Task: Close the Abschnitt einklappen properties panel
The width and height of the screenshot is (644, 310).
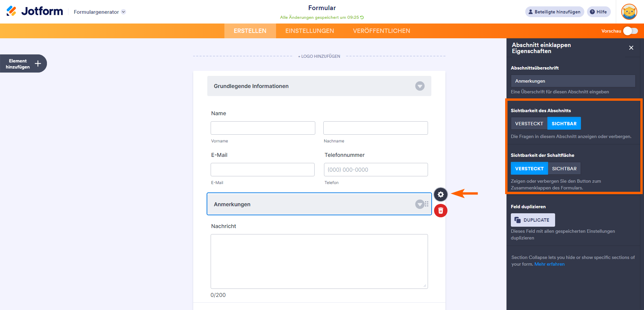Action: coord(631,48)
